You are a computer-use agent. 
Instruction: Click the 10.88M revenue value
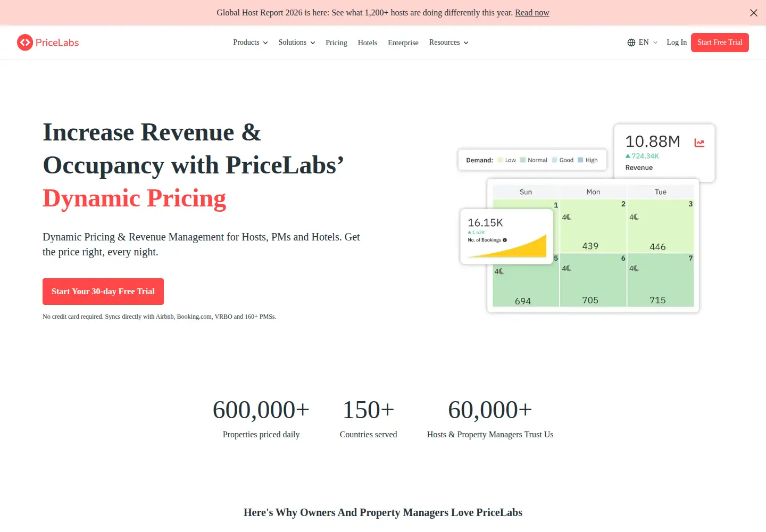653,142
